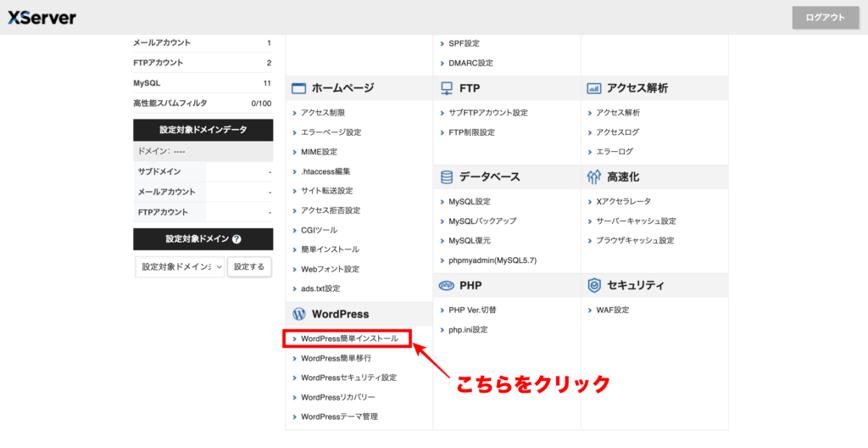Viewport: 868px width, 448px height.
Task: Open WordPress簡単インストール link
Action: [x=349, y=339]
